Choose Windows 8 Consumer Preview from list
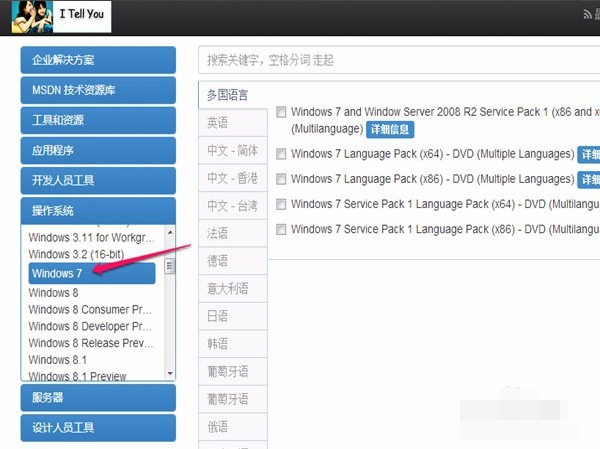The height and width of the screenshot is (449, 600). (x=90, y=310)
